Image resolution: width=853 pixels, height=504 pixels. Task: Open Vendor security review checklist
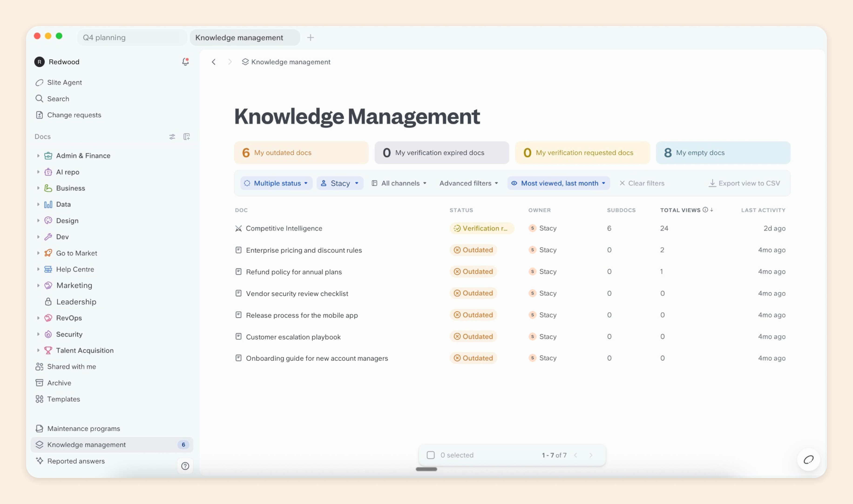[x=297, y=293]
